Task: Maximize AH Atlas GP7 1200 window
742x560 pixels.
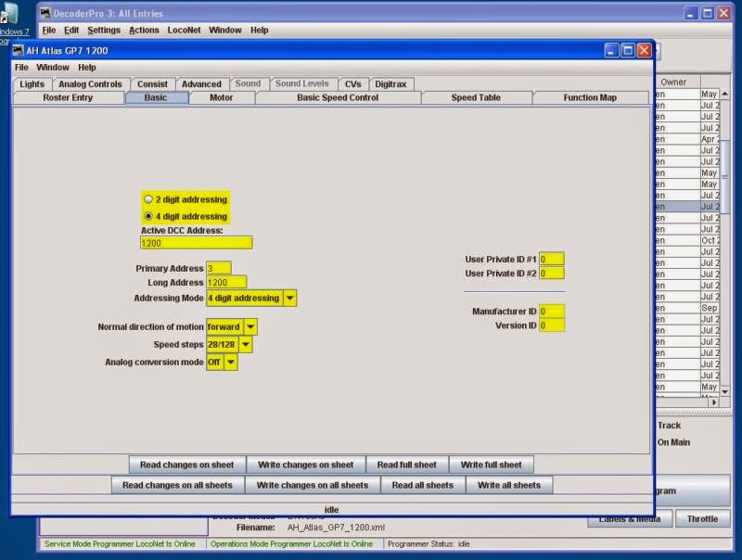Action: pos(628,51)
